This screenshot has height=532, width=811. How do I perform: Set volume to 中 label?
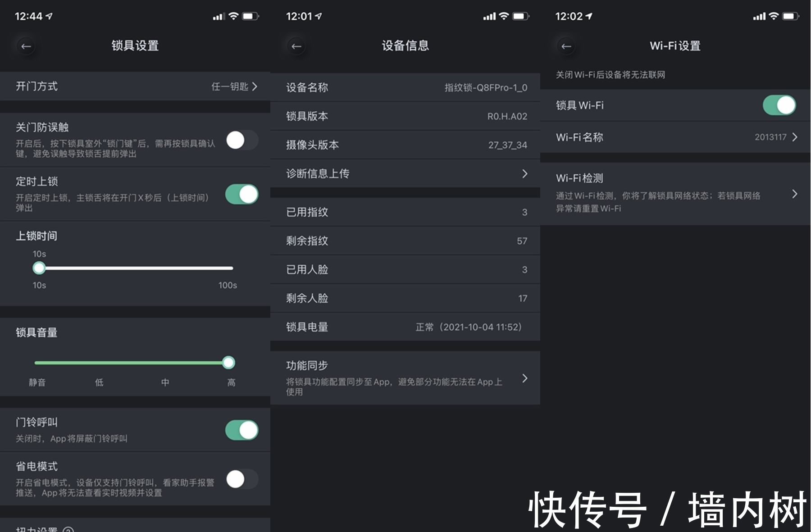(x=165, y=382)
